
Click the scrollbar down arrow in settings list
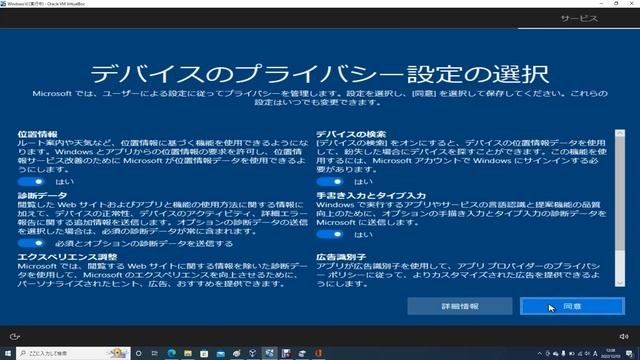coord(620,282)
